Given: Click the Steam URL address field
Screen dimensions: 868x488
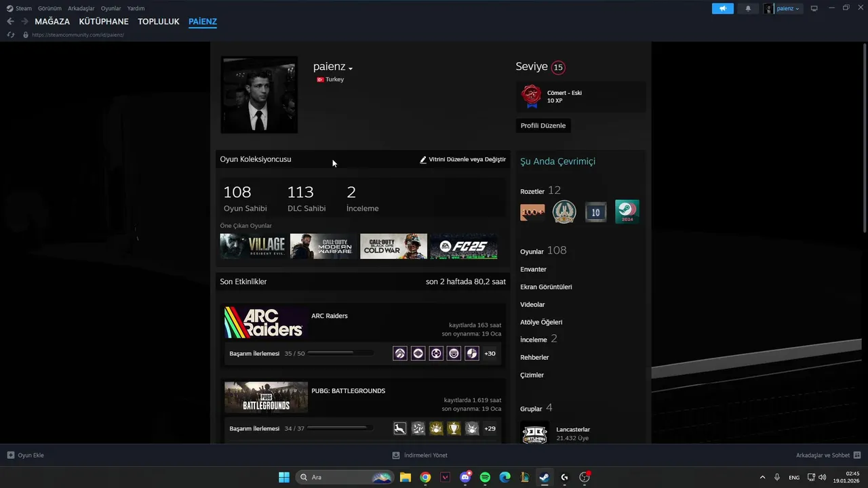Looking at the screenshot, I should click(x=78, y=35).
